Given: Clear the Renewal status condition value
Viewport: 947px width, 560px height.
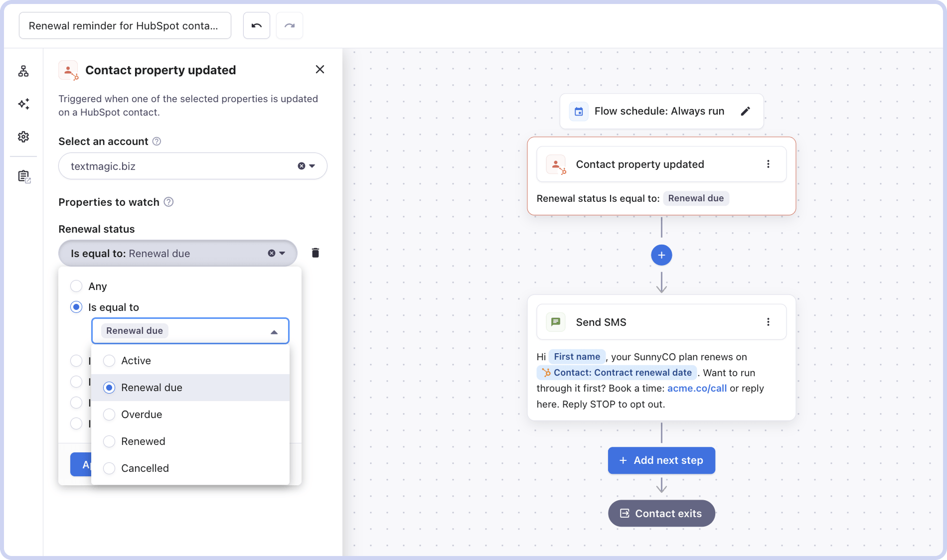Looking at the screenshot, I should pyautogui.click(x=272, y=253).
